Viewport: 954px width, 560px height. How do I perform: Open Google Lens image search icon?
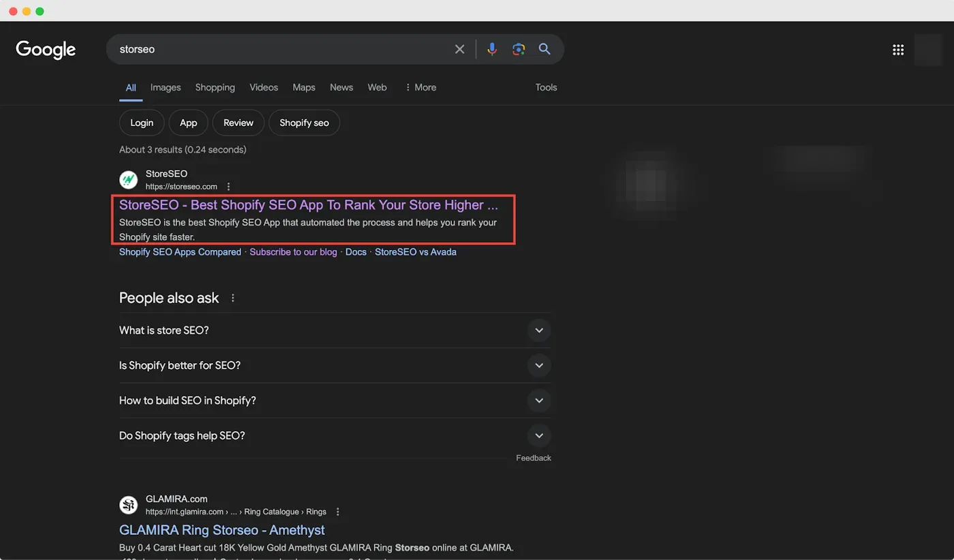tap(519, 49)
